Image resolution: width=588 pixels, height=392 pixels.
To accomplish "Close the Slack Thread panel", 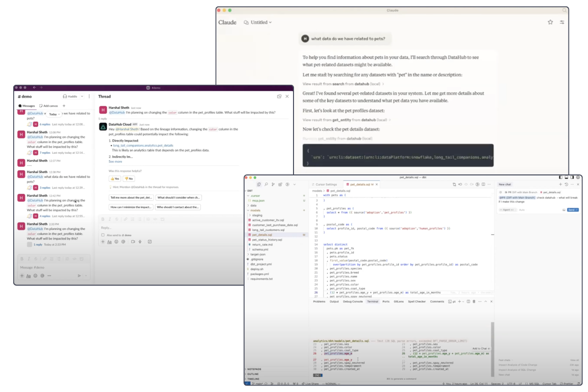I will pos(287,97).
